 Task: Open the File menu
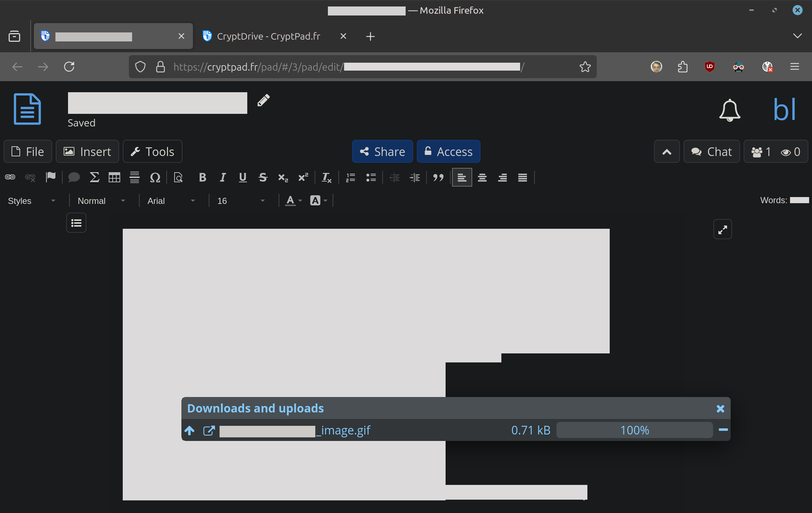click(28, 152)
